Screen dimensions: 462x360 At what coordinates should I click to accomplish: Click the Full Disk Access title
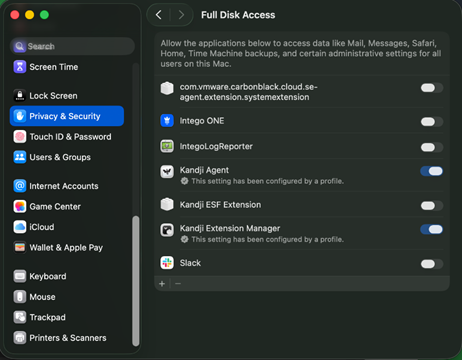238,15
